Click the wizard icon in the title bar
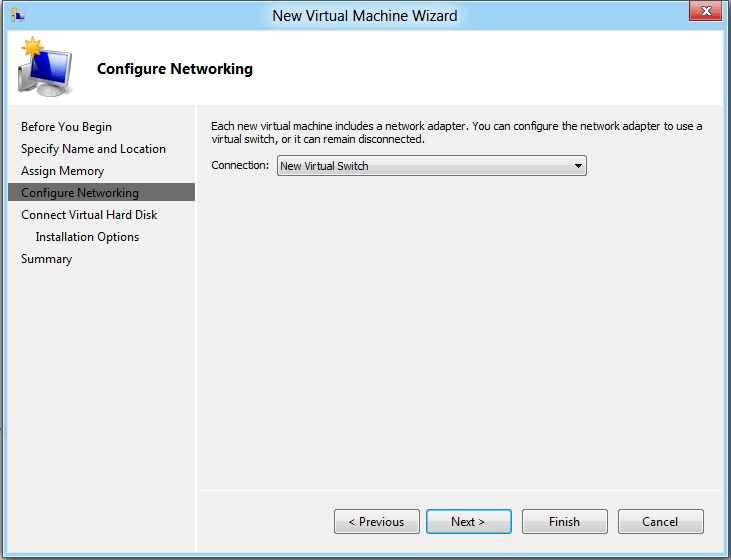Image resolution: width=731 pixels, height=560 pixels. point(17,14)
